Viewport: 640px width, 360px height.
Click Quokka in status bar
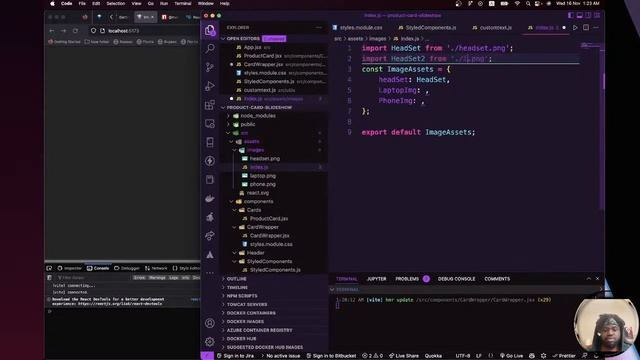(433, 356)
